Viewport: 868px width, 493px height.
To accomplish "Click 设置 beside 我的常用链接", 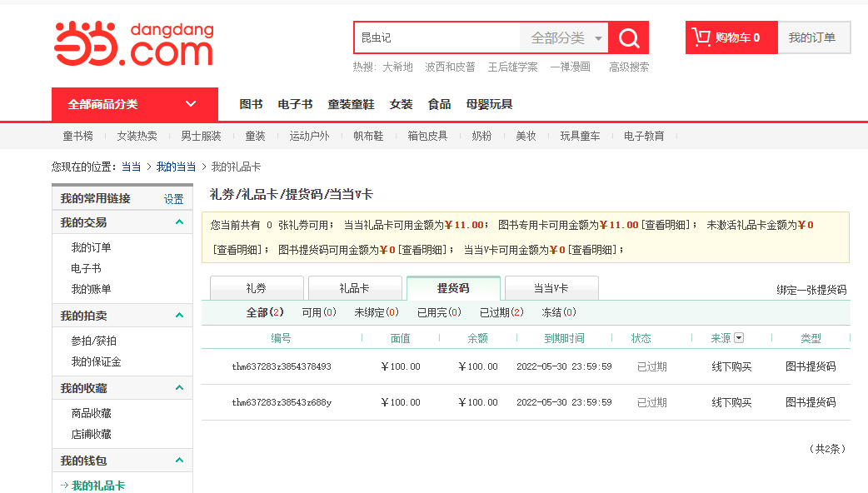I will click(174, 199).
